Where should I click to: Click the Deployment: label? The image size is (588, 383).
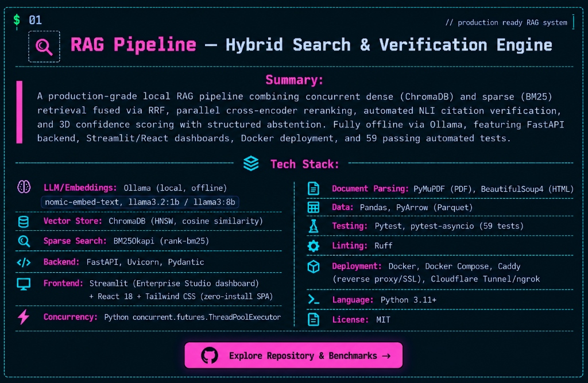(357, 266)
